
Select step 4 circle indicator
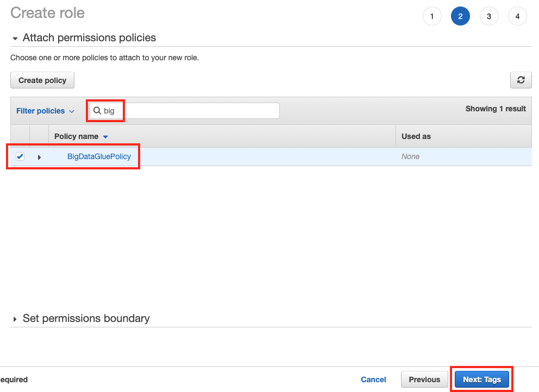(x=517, y=16)
